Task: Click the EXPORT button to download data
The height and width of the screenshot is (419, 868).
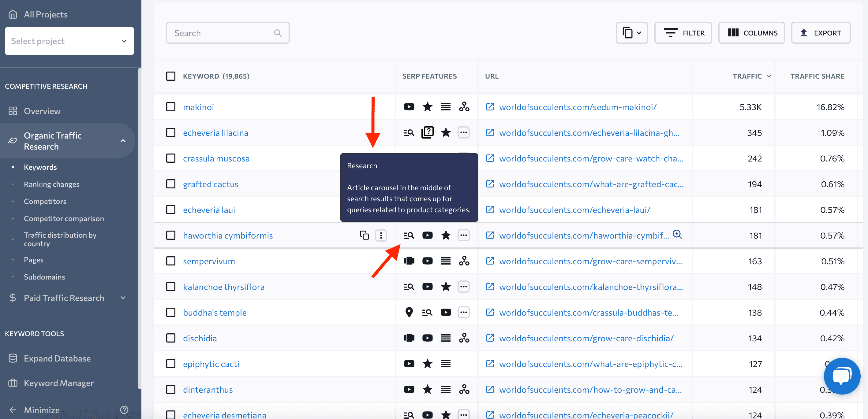Action: [821, 33]
